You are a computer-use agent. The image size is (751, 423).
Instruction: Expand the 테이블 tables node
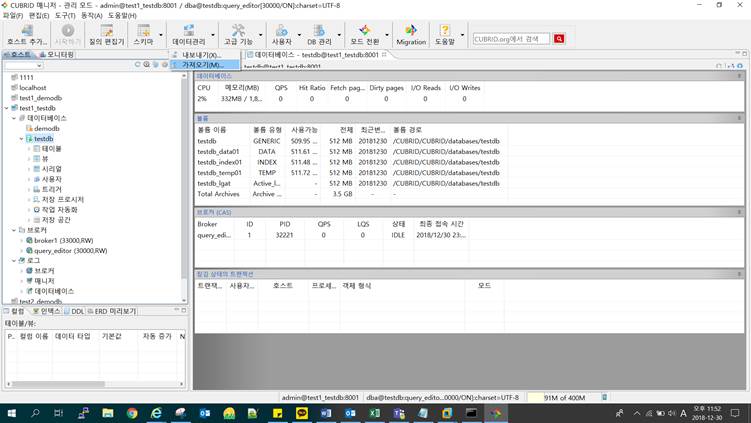pos(29,149)
